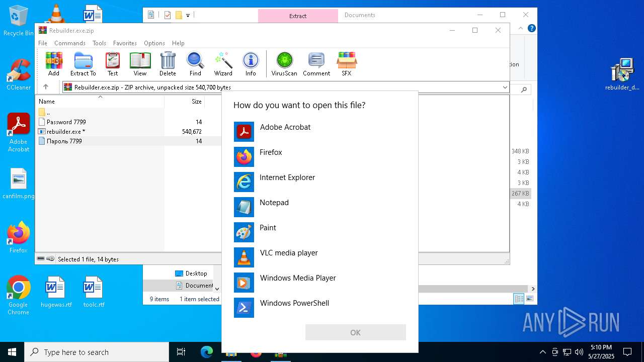Screen dimensions: 644x362
Task: Click the Explorer search magnifier
Action: [x=524, y=89]
